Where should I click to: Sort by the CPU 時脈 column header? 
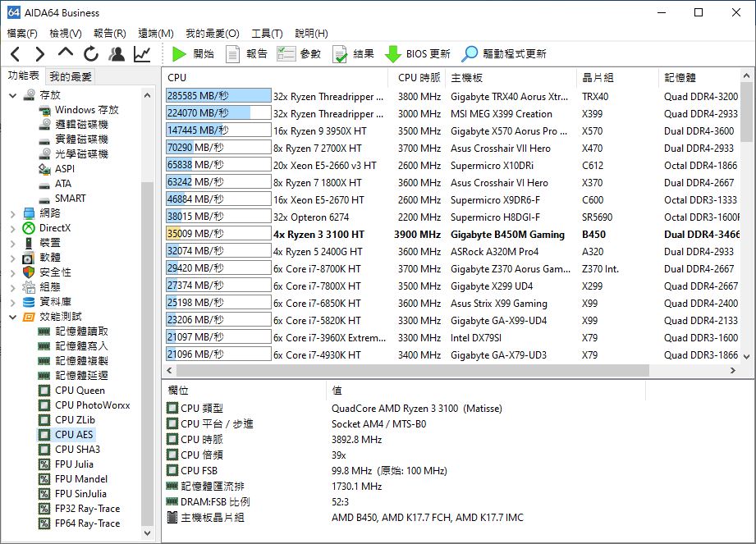click(x=419, y=77)
